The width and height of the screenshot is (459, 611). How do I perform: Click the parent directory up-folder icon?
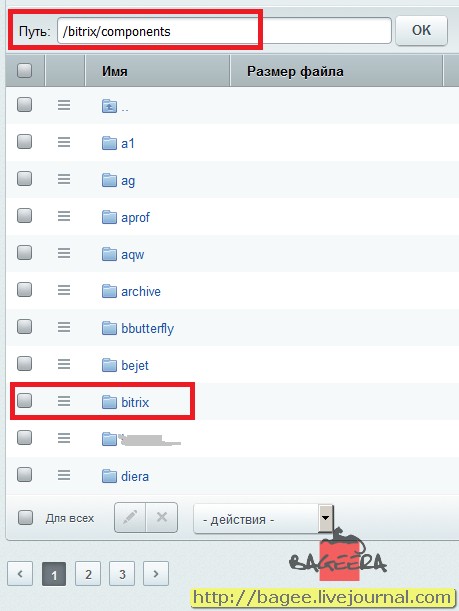point(109,106)
